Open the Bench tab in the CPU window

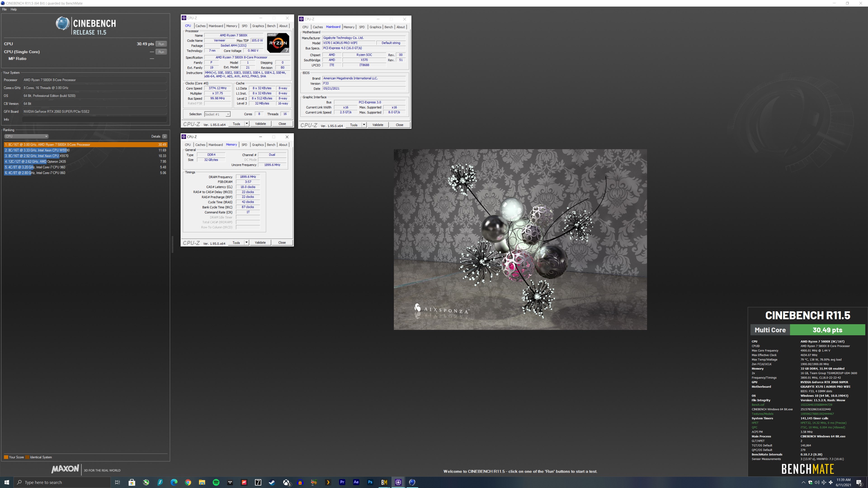[271, 26]
